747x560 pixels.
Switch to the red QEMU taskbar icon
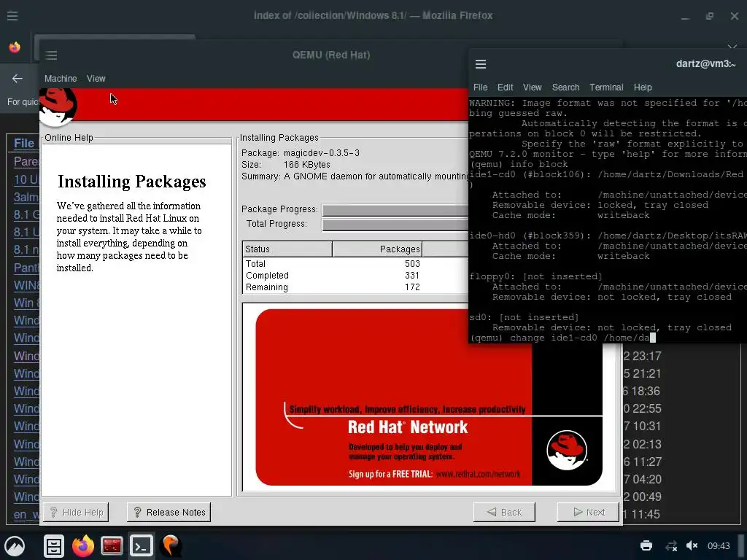tap(112, 545)
